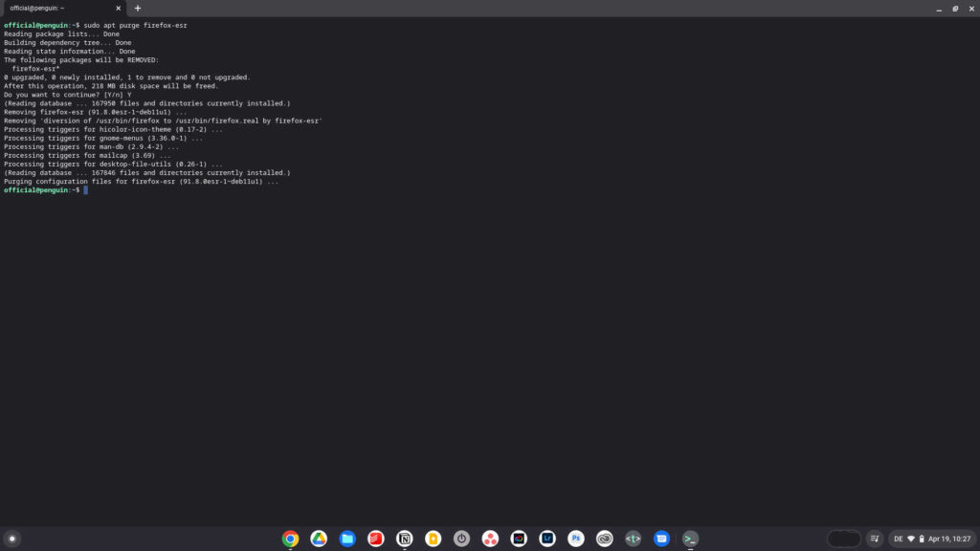Image resolution: width=980 pixels, height=551 pixels.
Task: Open Google Chrome from the shelf
Action: tap(290, 539)
